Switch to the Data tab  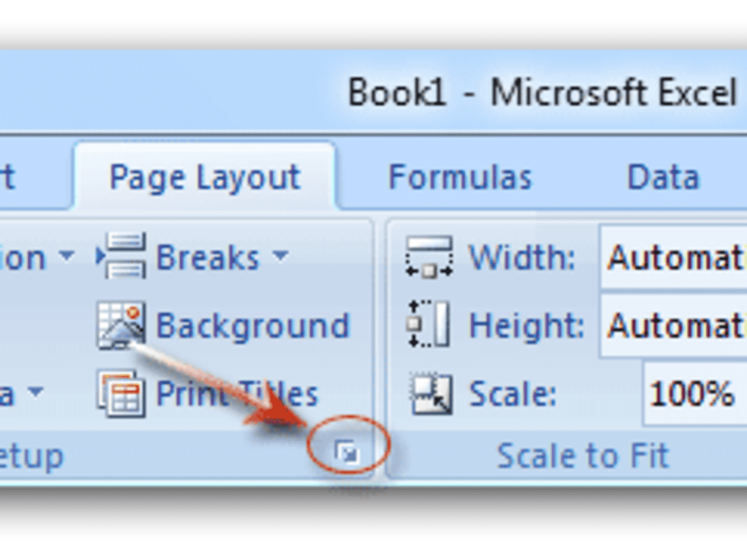point(663,177)
